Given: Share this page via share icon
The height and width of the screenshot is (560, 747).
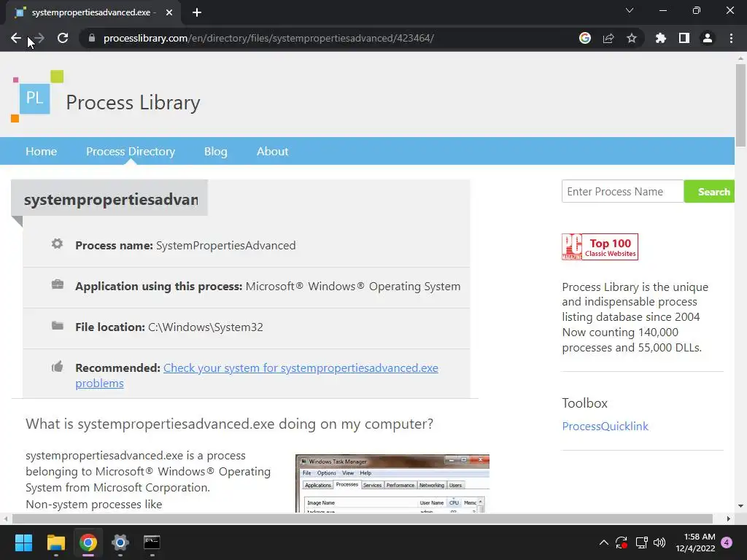Looking at the screenshot, I should pos(608,38).
